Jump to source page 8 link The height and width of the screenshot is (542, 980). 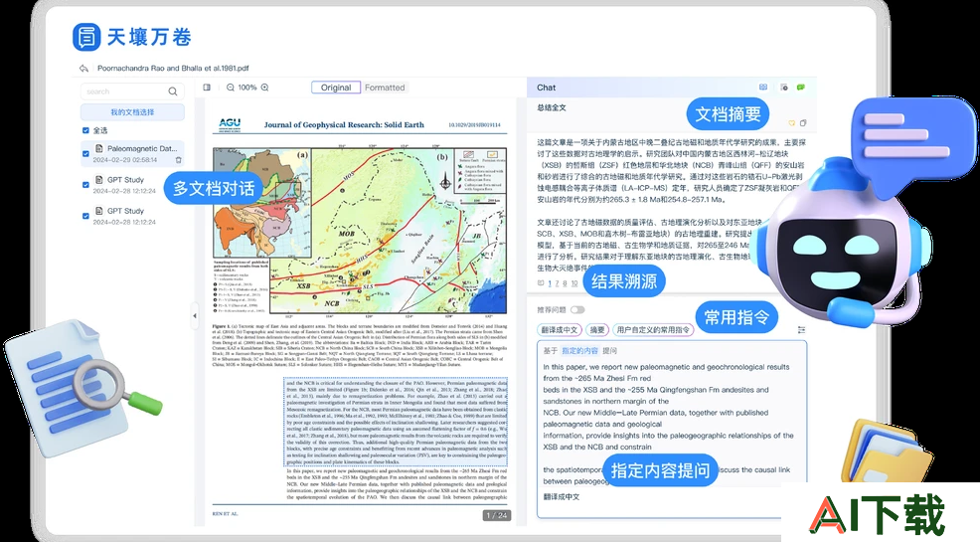(565, 283)
